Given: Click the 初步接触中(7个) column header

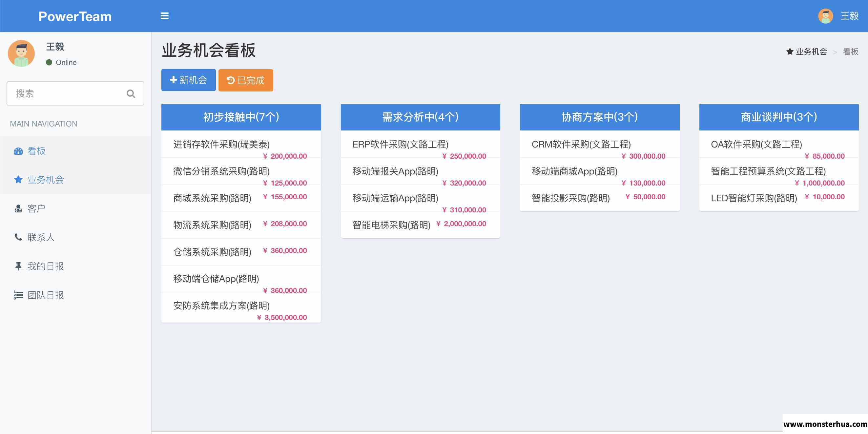Looking at the screenshot, I should [x=241, y=117].
